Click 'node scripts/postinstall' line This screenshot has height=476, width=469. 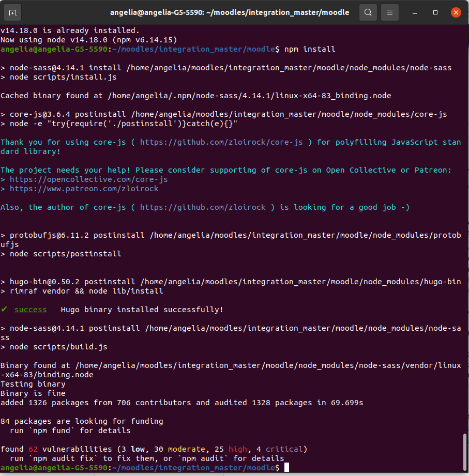[60, 254]
